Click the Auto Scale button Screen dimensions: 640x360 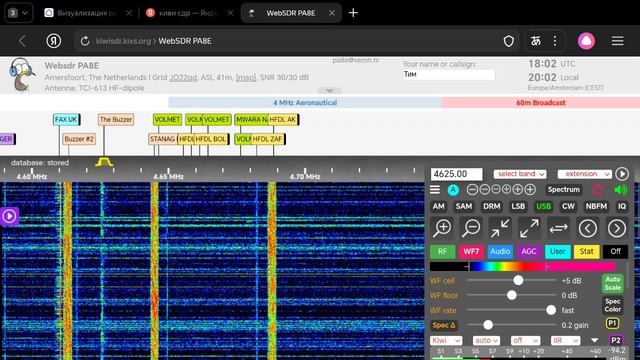click(x=612, y=283)
